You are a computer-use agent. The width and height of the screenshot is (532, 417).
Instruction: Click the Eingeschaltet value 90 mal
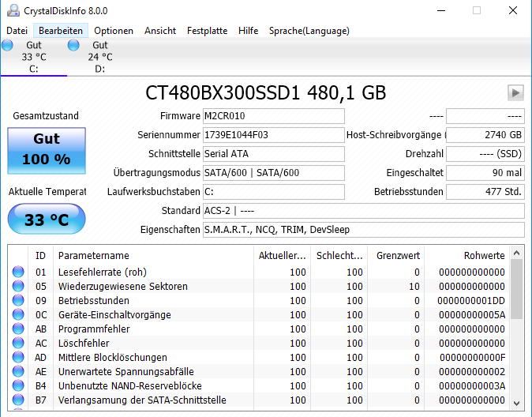coord(485,173)
